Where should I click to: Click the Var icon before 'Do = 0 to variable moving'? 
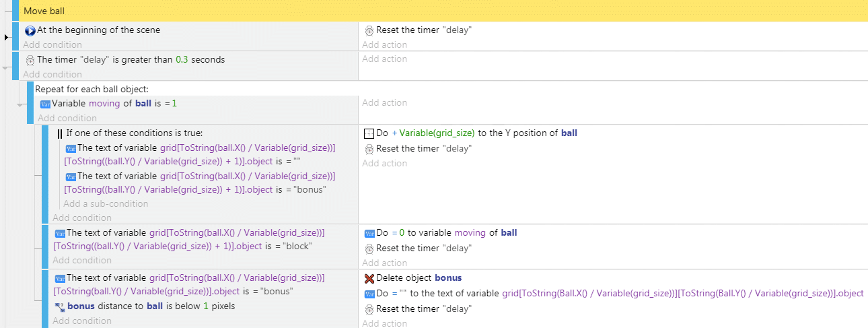369,233
